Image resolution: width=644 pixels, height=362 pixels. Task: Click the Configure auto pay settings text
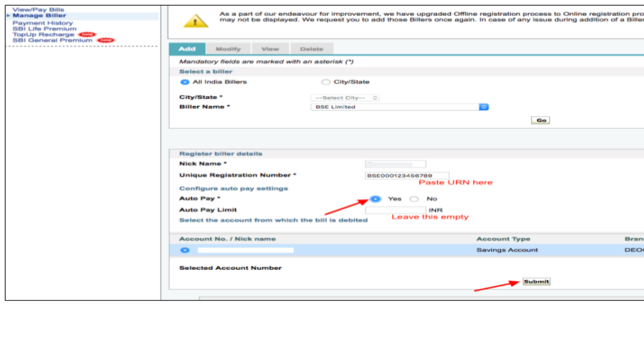(x=233, y=189)
